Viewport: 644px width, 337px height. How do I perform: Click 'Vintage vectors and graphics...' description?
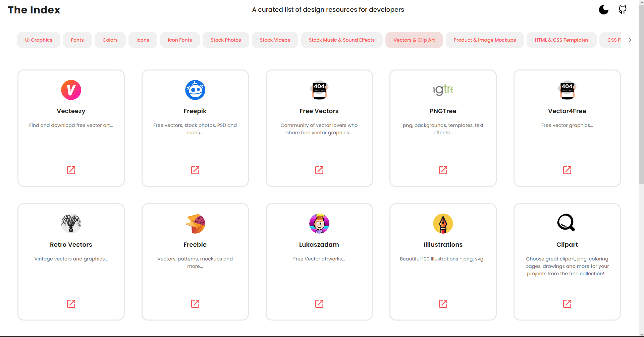coord(71,259)
